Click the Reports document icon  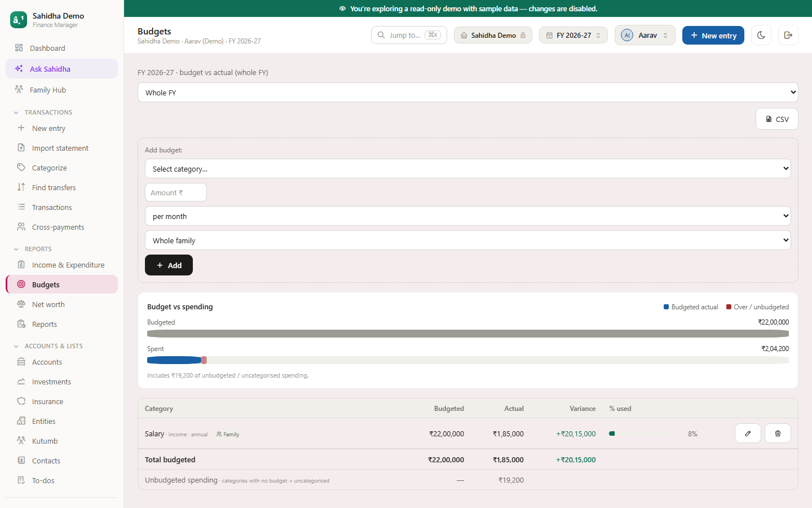21,324
